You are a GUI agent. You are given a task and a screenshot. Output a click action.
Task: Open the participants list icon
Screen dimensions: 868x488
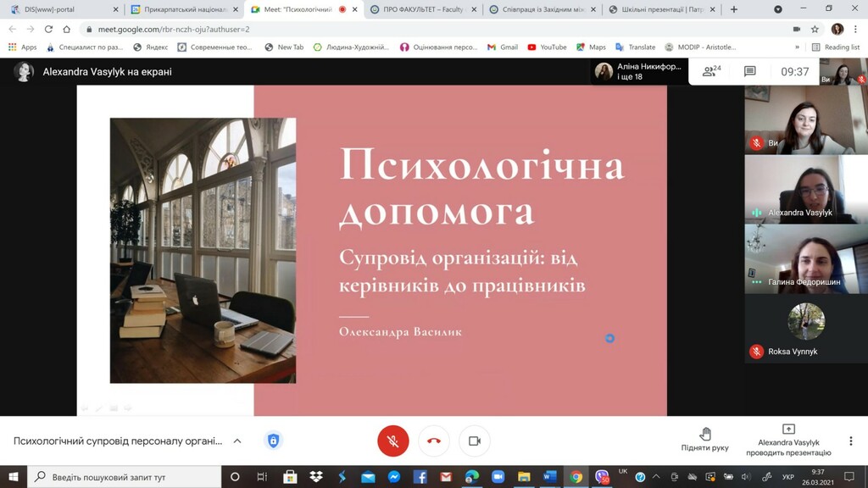(711, 72)
